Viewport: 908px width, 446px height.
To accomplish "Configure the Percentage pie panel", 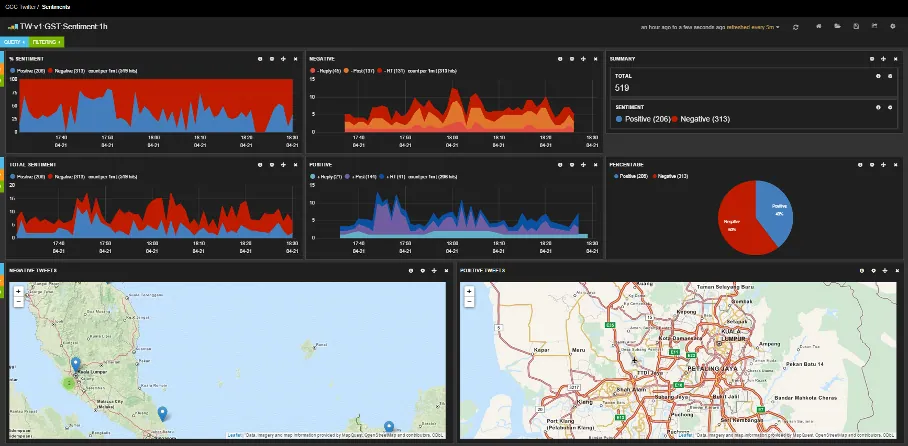I will pos(872,165).
